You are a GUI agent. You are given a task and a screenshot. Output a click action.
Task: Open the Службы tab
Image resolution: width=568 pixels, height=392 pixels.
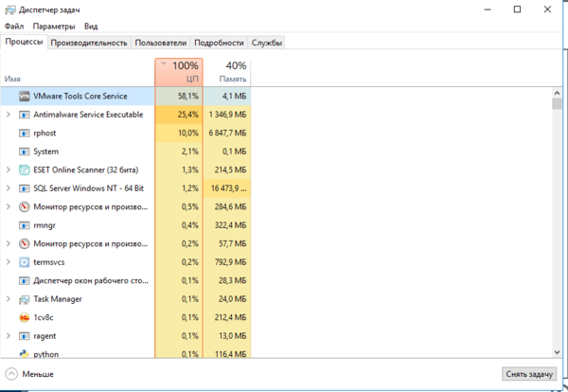[x=266, y=43]
